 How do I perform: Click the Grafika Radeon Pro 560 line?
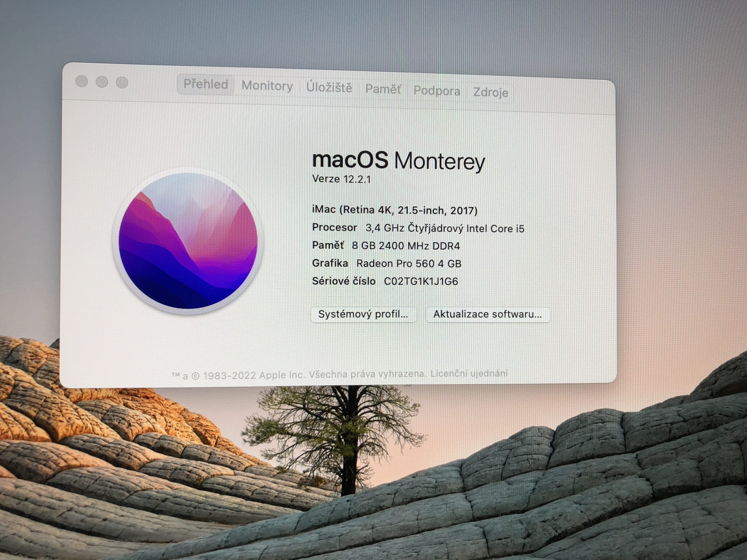point(387,263)
